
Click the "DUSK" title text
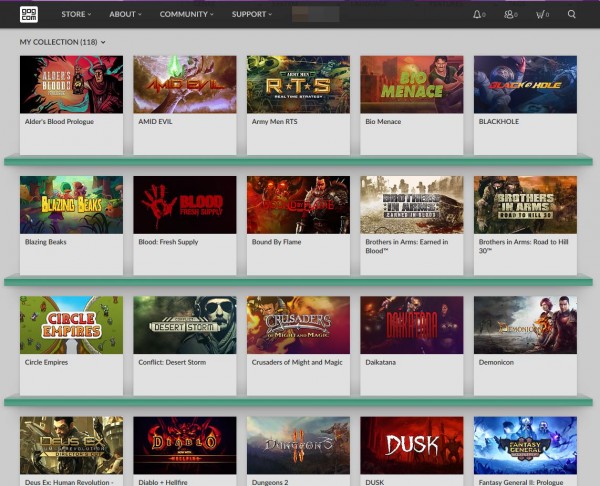(x=375, y=482)
